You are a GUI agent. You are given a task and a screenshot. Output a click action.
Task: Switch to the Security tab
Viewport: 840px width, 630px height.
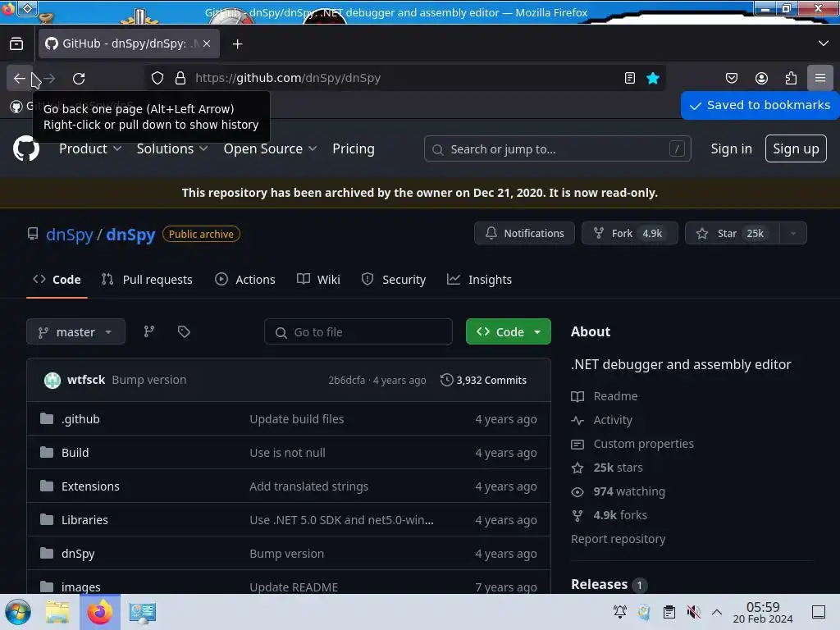pos(394,280)
